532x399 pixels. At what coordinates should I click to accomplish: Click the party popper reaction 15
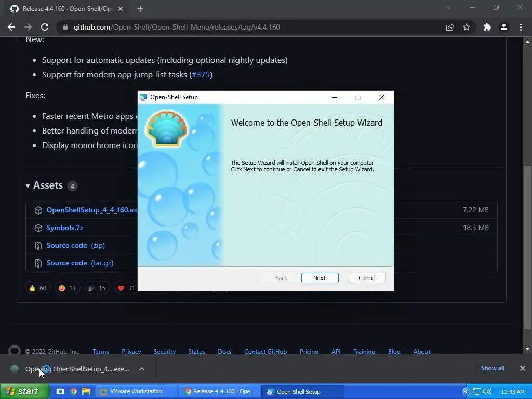pos(97,288)
